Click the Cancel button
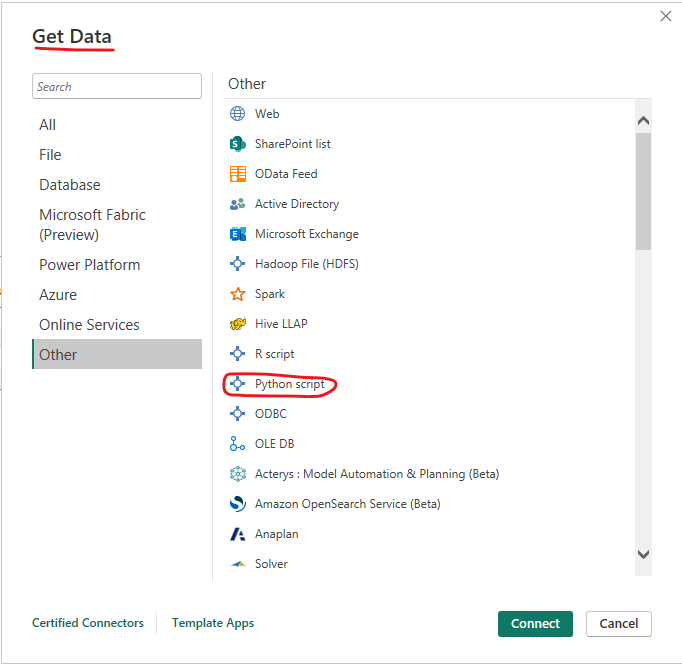Screen dimensions: 682x664 pyautogui.click(x=618, y=624)
